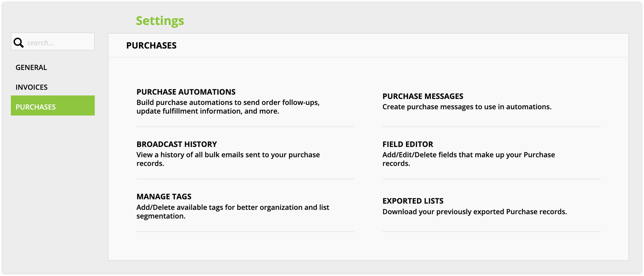Go to Manage Tags

pos(164,196)
